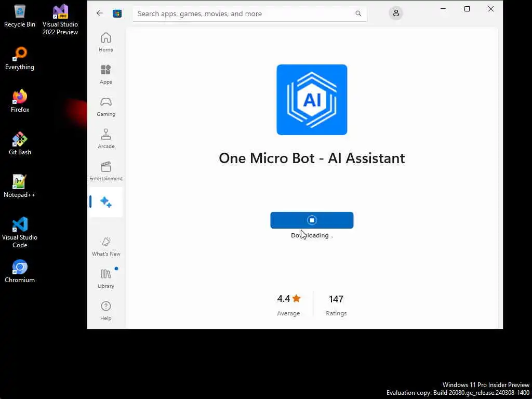
Task: Click the 4.4 average rating star
Action: (x=296, y=299)
